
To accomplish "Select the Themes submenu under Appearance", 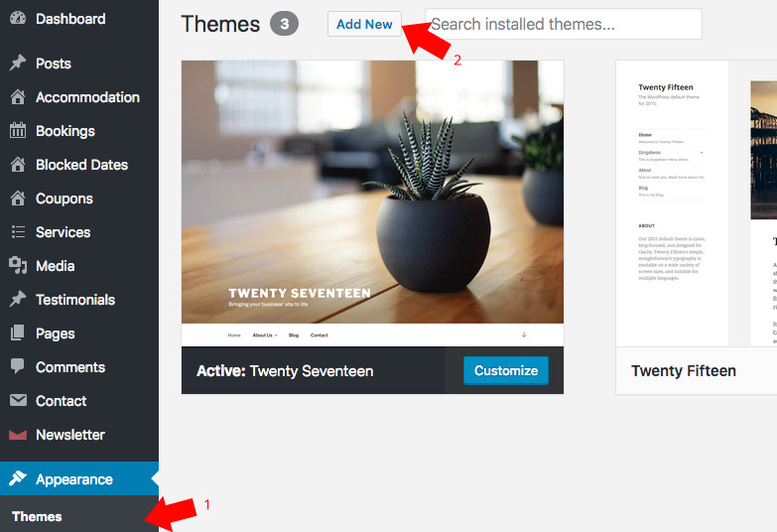I will click(x=37, y=517).
